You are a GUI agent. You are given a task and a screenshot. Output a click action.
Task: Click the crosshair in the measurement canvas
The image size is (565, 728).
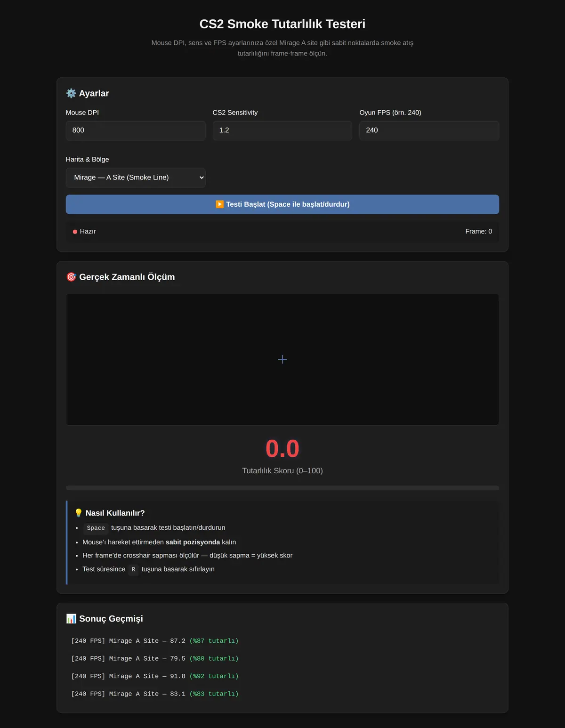(x=282, y=359)
